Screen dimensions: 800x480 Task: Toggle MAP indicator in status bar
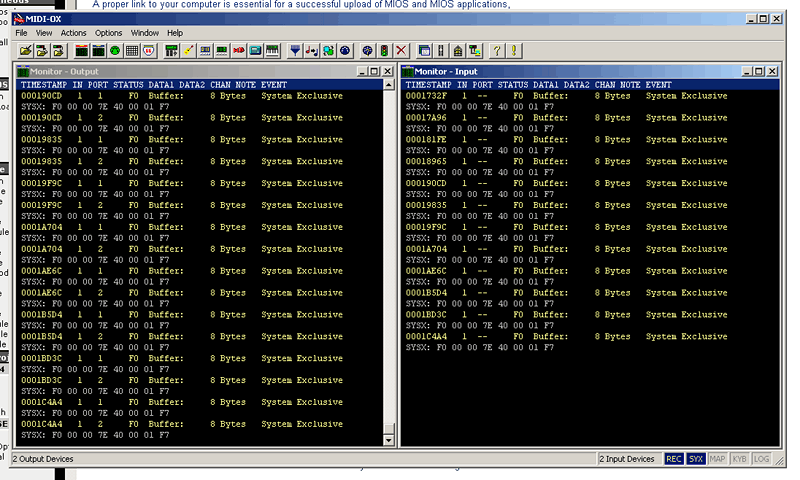(717, 459)
